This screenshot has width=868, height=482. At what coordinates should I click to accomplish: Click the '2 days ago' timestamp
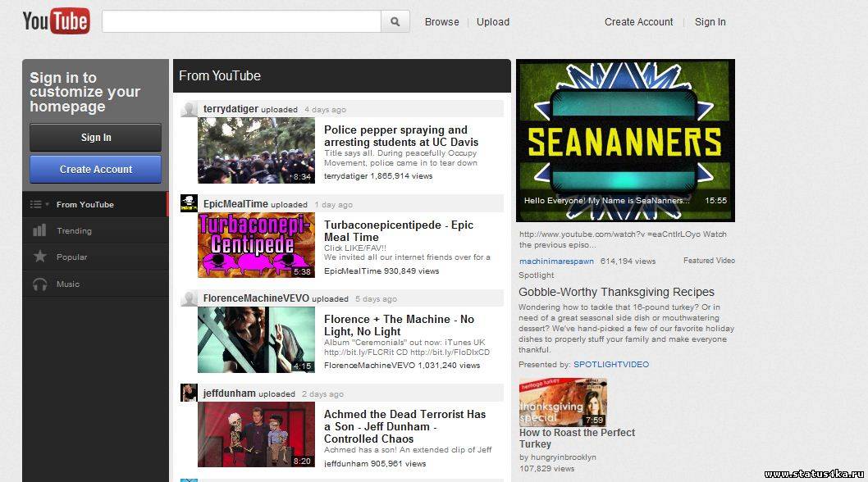coord(322,394)
